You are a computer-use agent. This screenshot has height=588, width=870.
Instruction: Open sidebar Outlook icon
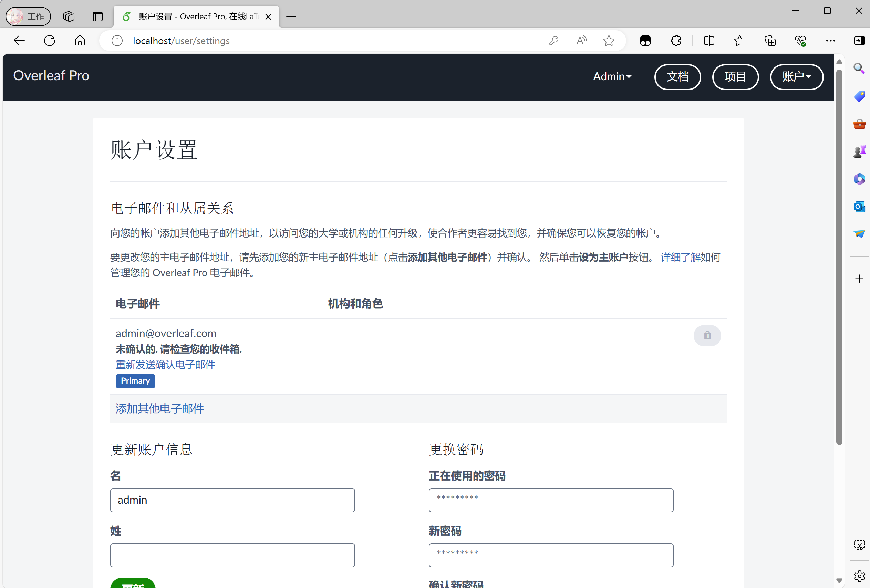click(859, 207)
